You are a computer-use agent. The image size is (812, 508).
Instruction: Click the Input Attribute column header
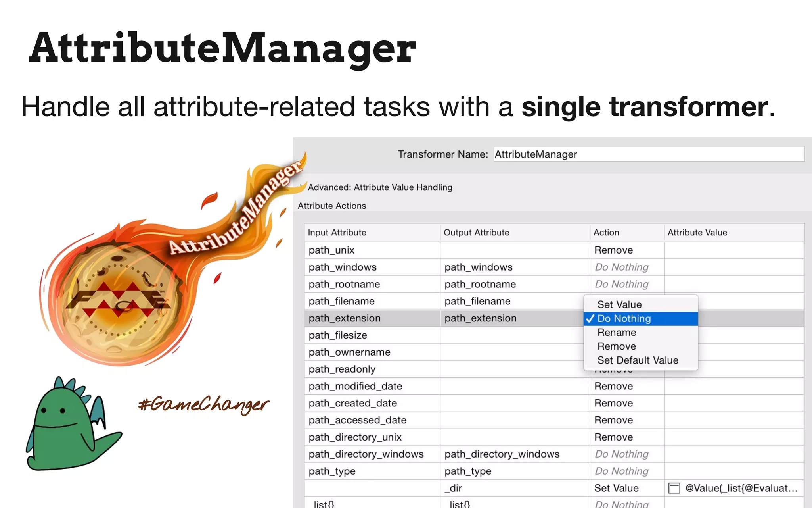pos(372,233)
